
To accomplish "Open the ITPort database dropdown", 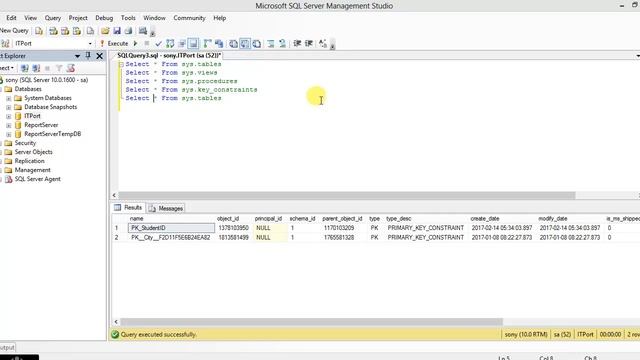I will pos(90,43).
